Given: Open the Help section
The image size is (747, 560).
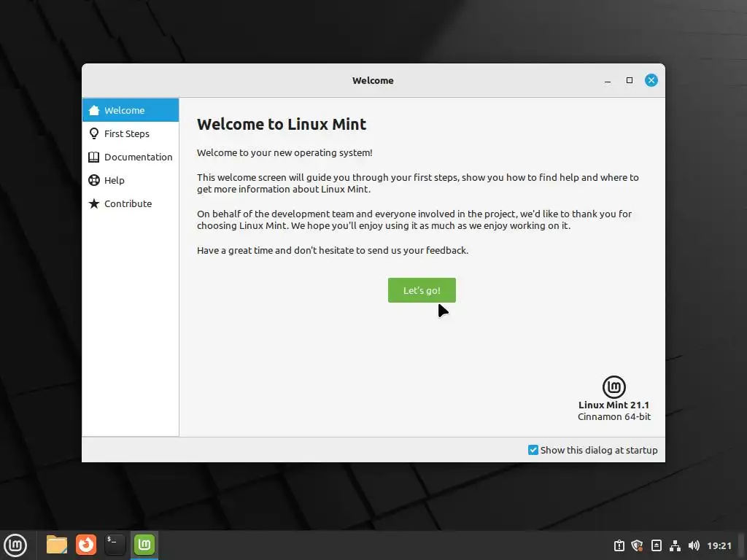Looking at the screenshot, I should tap(131, 181).
